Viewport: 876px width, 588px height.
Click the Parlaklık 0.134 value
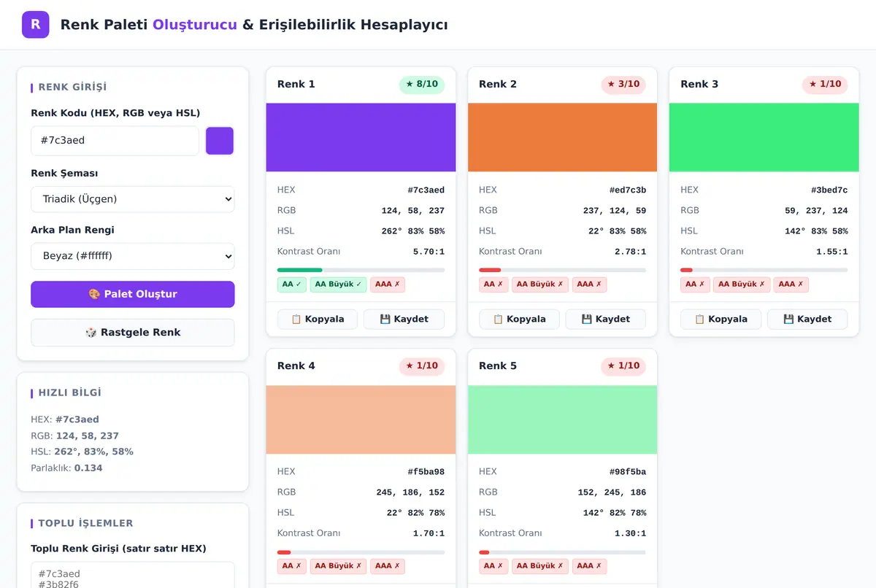click(x=88, y=468)
